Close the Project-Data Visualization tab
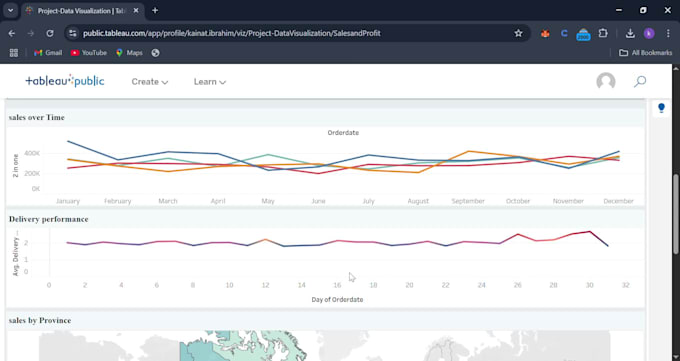The width and height of the screenshot is (680, 361). pyautogui.click(x=136, y=10)
